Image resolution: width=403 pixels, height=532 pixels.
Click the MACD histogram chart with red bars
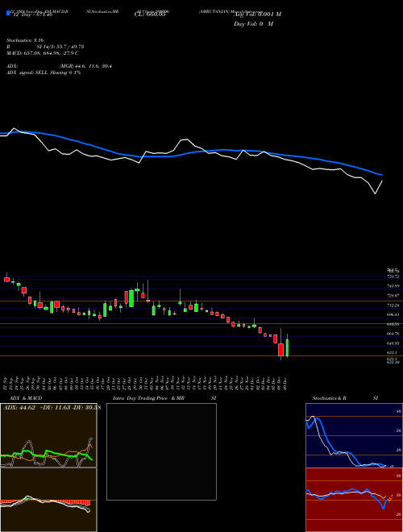48,500
